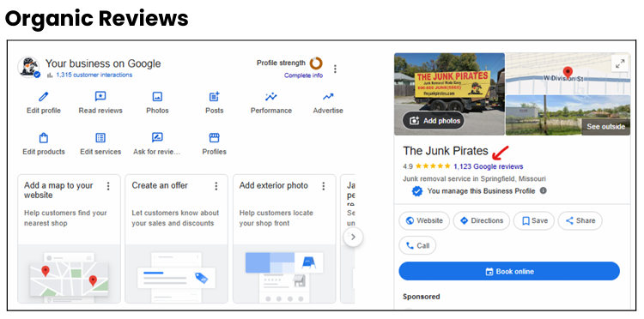Click the Share button
The width and height of the screenshot is (644, 319).
[580, 220]
